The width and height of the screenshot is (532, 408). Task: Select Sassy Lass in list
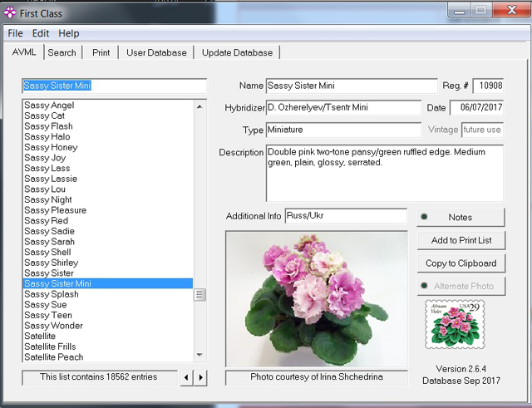click(108, 168)
